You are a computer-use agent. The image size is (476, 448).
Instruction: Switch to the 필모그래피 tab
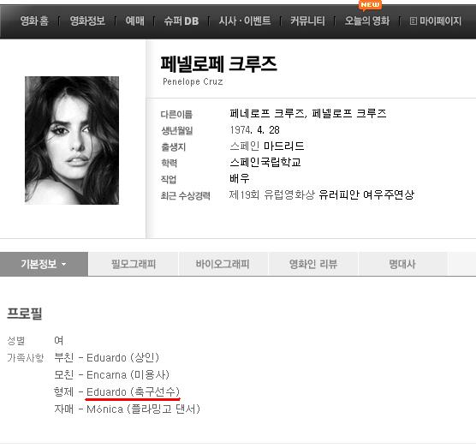134,264
